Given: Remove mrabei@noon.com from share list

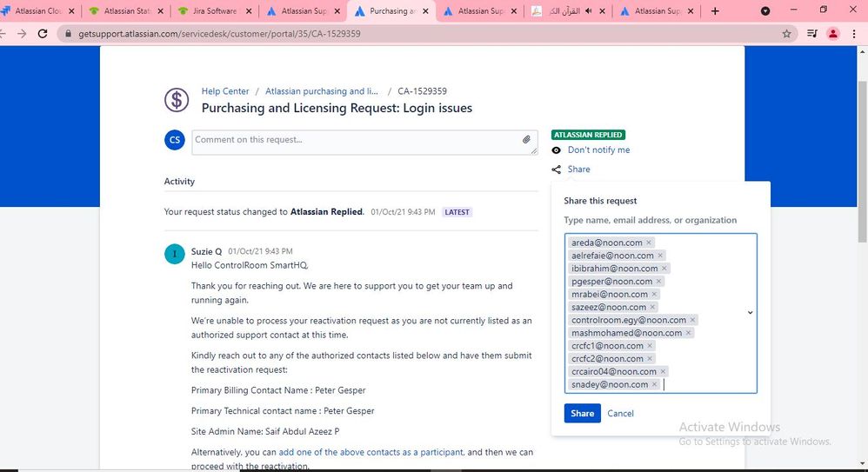Looking at the screenshot, I should click(x=654, y=294).
